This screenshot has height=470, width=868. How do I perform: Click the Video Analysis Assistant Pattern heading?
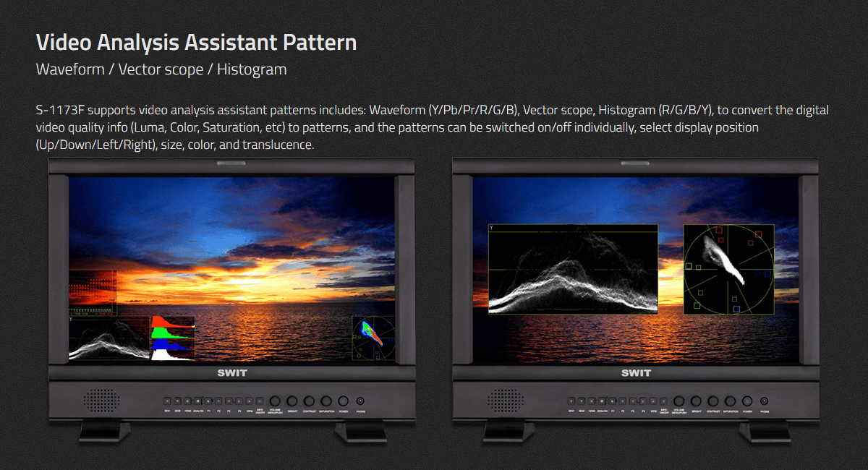(196, 43)
